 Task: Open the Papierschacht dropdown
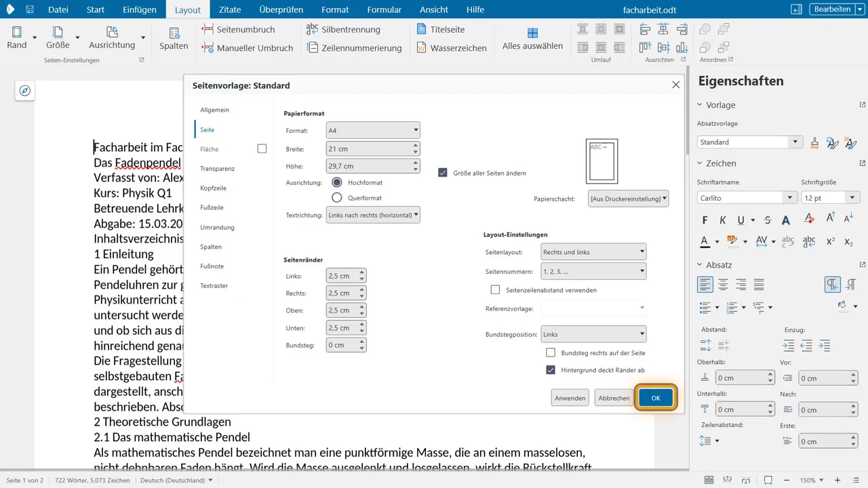click(629, 199)
